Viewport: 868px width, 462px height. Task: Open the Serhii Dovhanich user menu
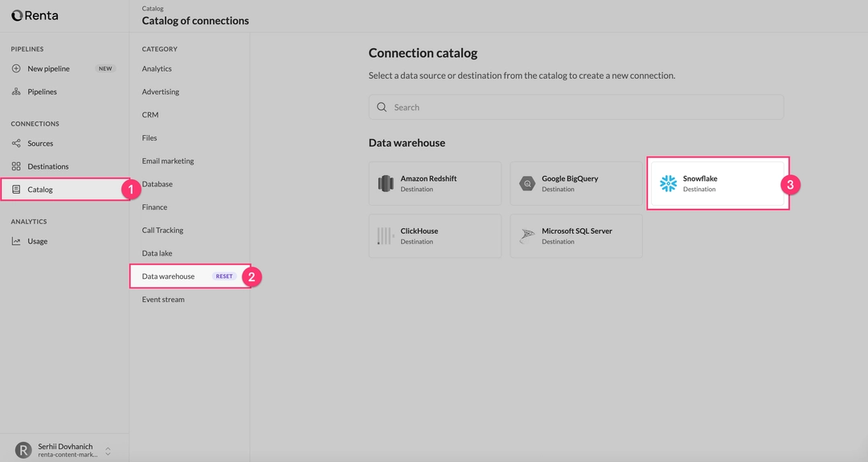(64, 450)
